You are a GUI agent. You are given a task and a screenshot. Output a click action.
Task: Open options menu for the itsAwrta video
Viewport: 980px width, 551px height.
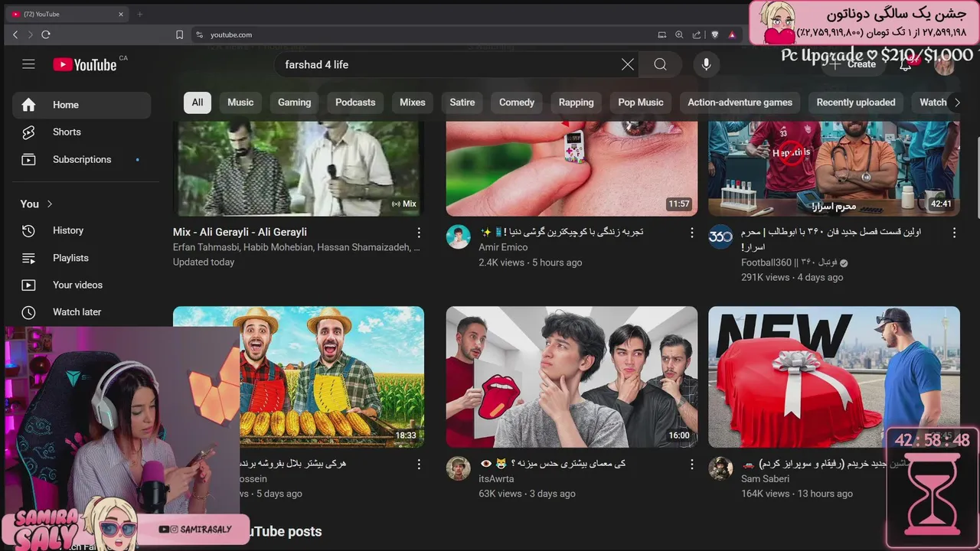tap(691, 465)
